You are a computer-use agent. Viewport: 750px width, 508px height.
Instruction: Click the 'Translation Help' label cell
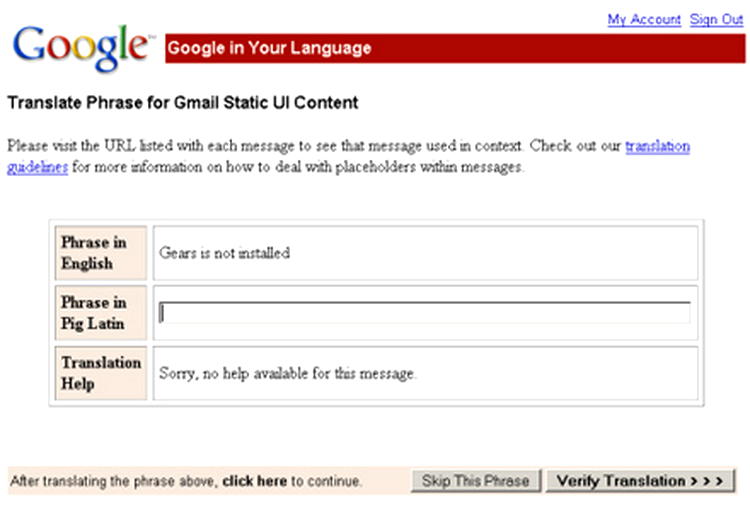pos(101,373)
